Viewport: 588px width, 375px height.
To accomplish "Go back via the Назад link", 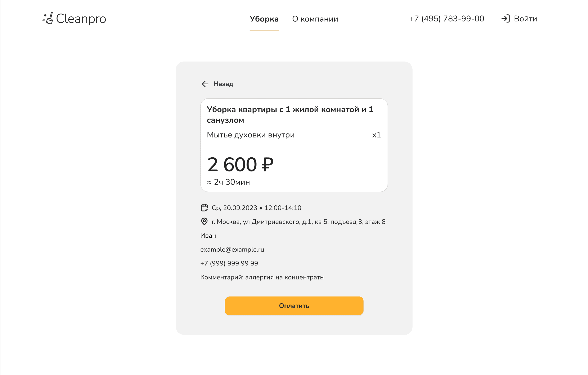I will [x=223, y=84].
